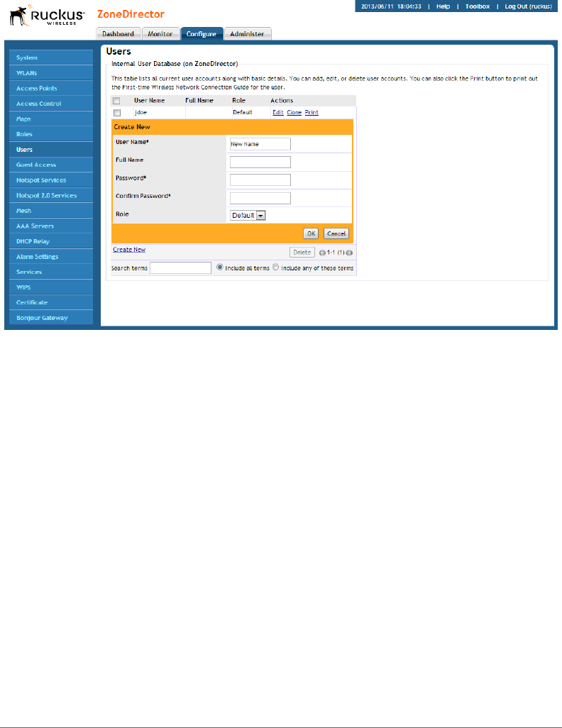Open the Administer tab
Image resolution: width=562 pixels, height=728 pixels.
click(x=247, y=34)
